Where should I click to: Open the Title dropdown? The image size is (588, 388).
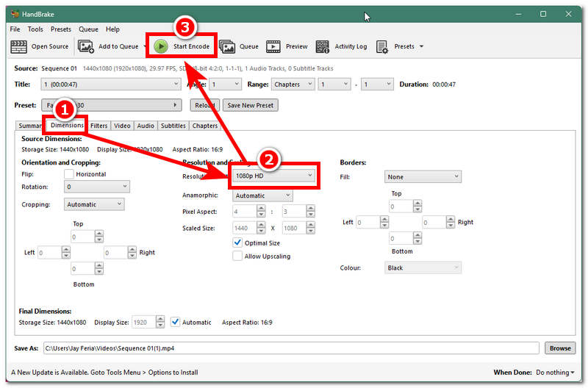(111, 85)
